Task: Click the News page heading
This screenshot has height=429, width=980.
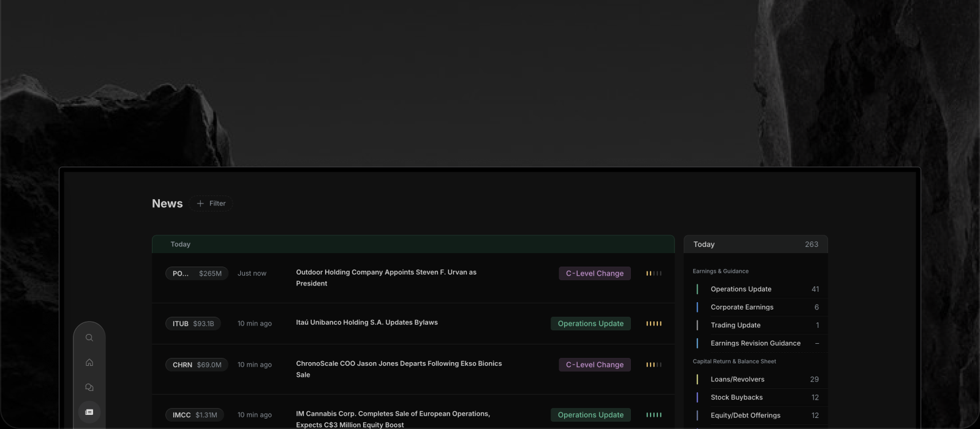Action: click(x=167, y=203)
